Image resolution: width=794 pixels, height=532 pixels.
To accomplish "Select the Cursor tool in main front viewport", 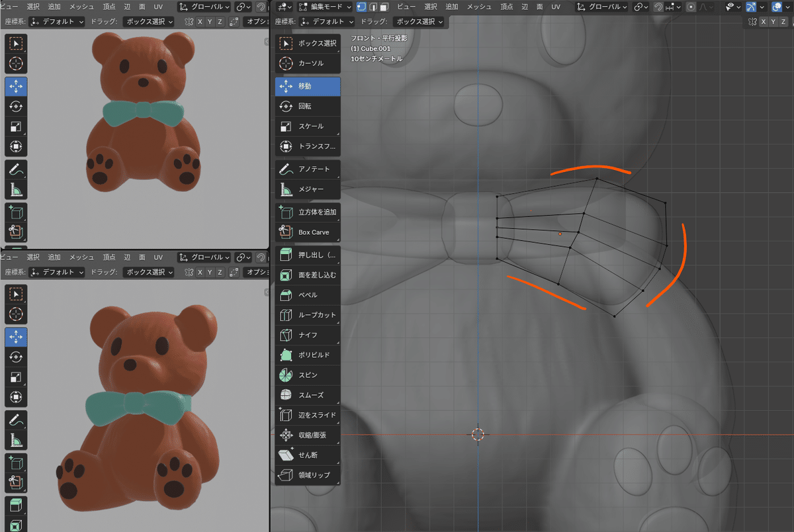I will pyautogui.click(x=308, y=64).
